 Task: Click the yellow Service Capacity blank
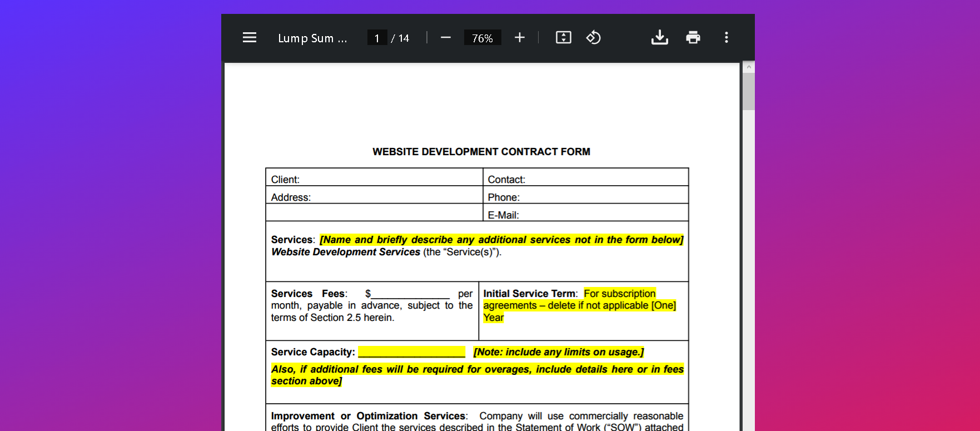coord(411,352)
